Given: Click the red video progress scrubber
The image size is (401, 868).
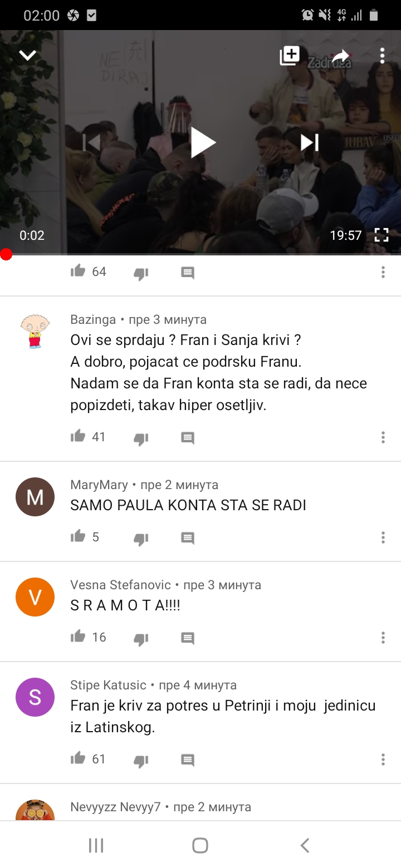Looking at the screenshot, I should click(6, 254).
